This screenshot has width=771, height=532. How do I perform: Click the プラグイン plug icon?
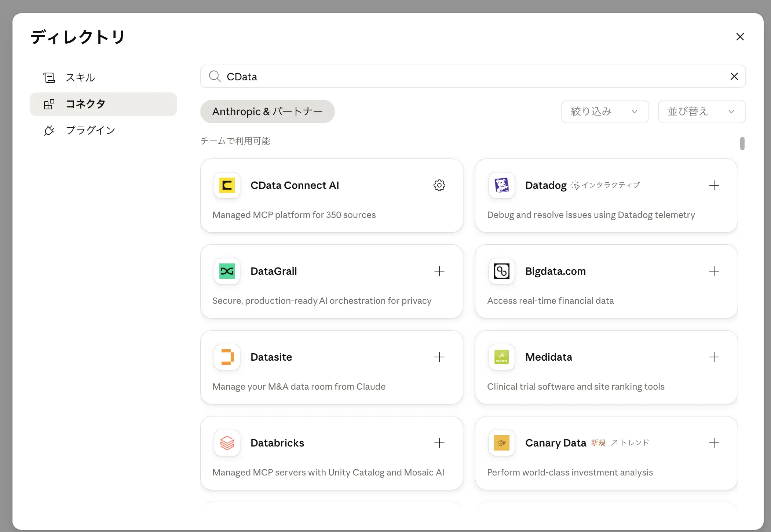click(49, 130)
